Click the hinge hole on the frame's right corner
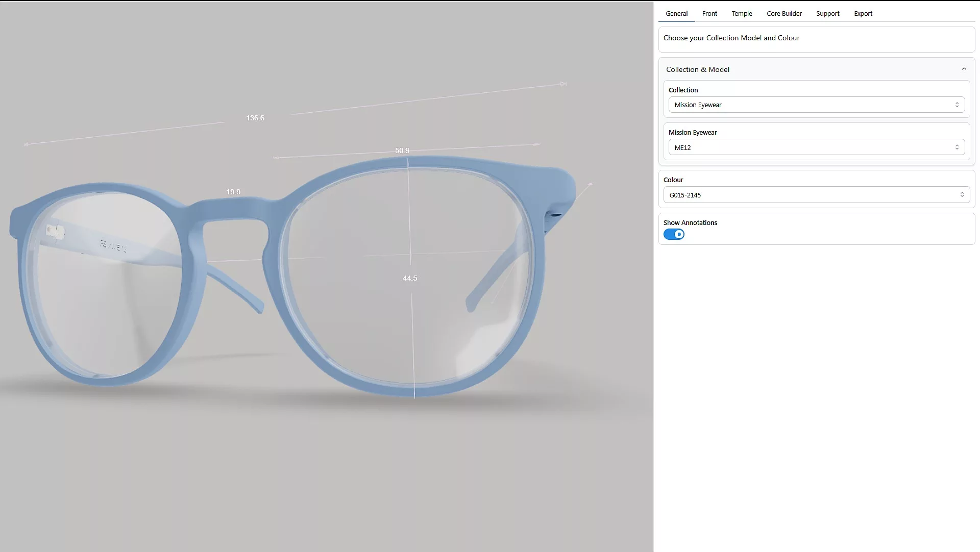The image size is (980, 552). tap(556, 216)
